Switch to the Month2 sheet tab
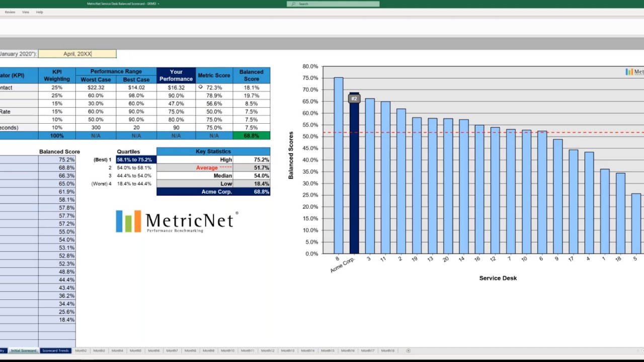This screenshot has height=362, width=644. tap(81, 350)
